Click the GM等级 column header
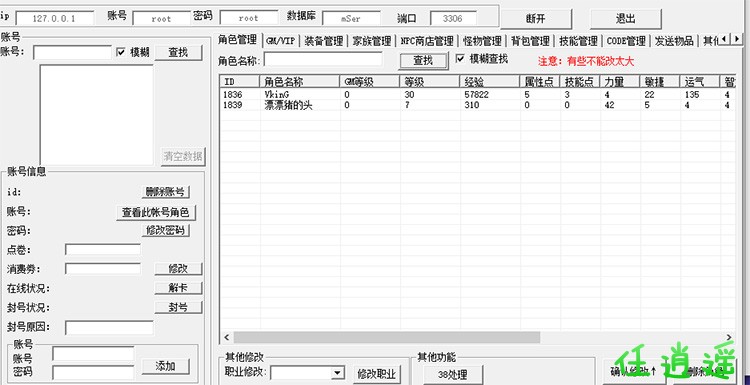The width and height of the screenshot is (750, 385). click(370, 82)
